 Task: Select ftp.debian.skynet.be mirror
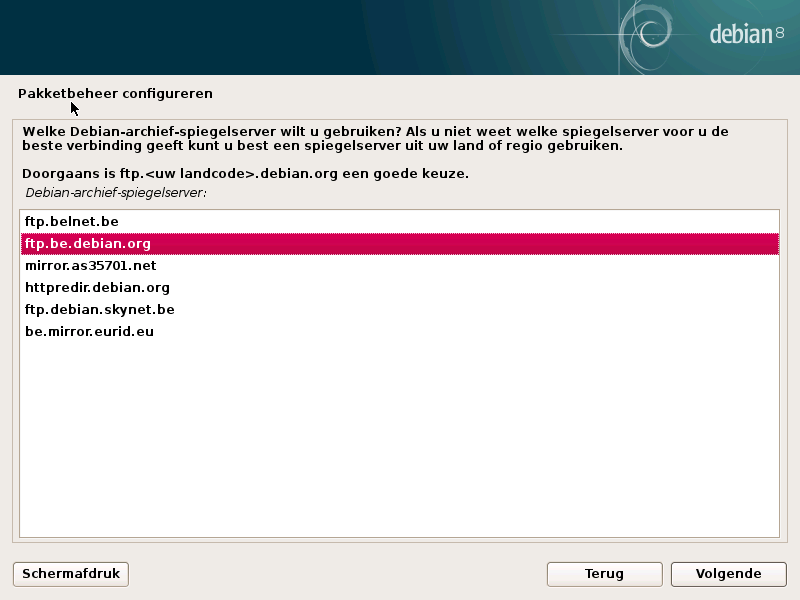point(399,309)
